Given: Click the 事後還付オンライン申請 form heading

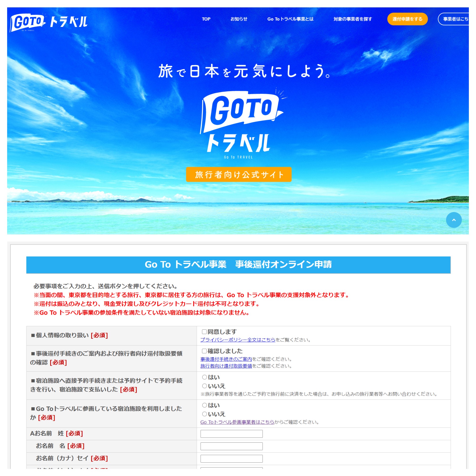Looking at the screenshot, I should point(238,265).
